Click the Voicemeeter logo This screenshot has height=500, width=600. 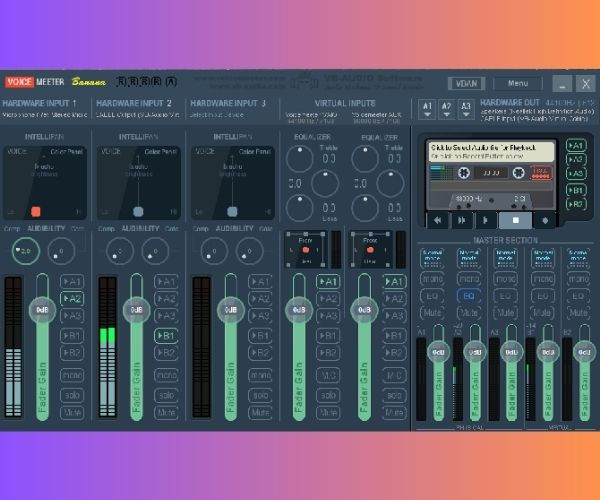tap(34, 82)
